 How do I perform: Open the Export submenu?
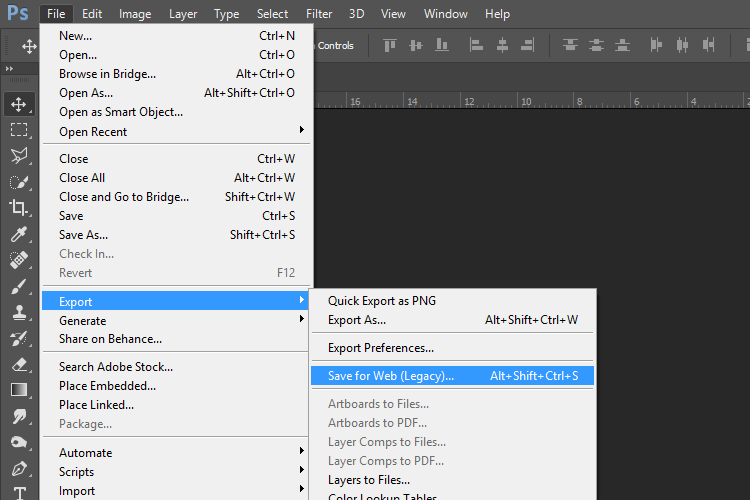coord(176,301)
